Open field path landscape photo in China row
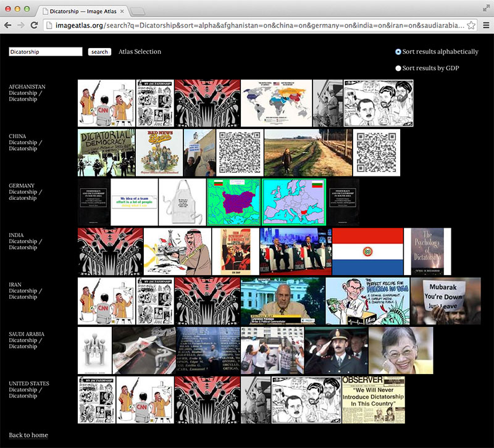Image resolution: width=494 pixels, height=448 pixels. pyautogui.click(x=308, y=152)
